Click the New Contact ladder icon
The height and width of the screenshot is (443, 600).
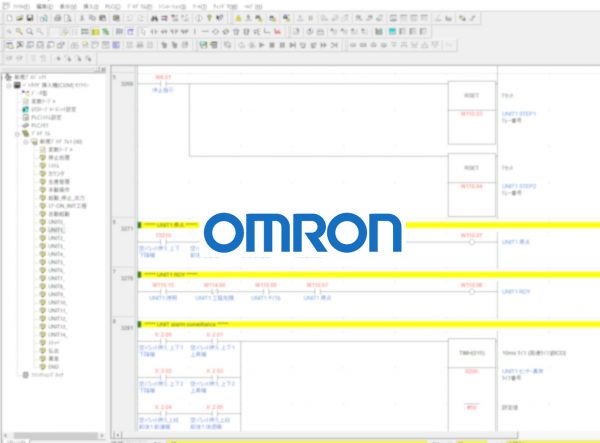coord(154,31)
